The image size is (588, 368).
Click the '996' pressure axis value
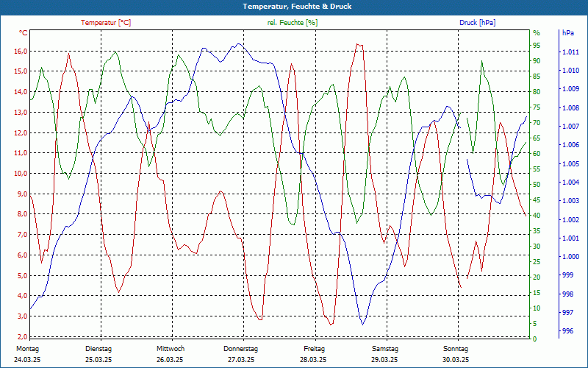[x=568, y=330]
